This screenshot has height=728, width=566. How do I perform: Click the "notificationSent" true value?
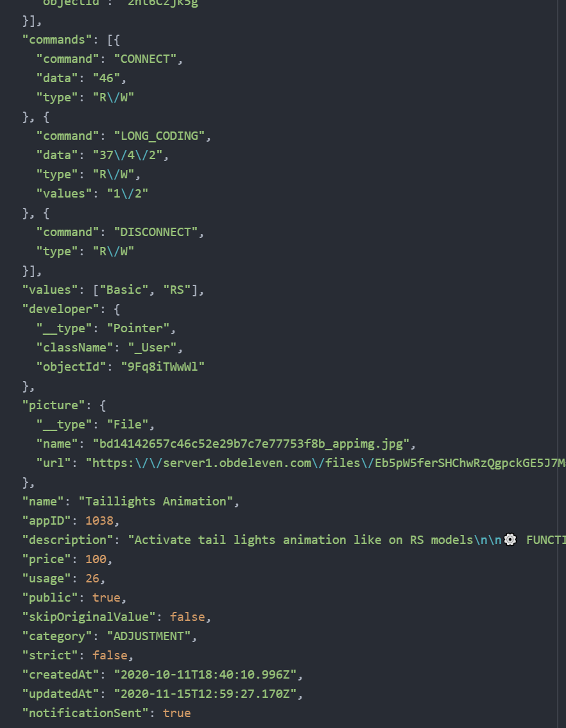[x=176, y=713]
